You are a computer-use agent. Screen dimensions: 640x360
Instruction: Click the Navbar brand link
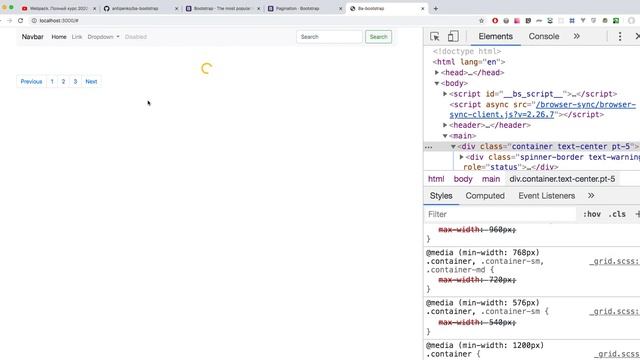click(x=33, y=37)
